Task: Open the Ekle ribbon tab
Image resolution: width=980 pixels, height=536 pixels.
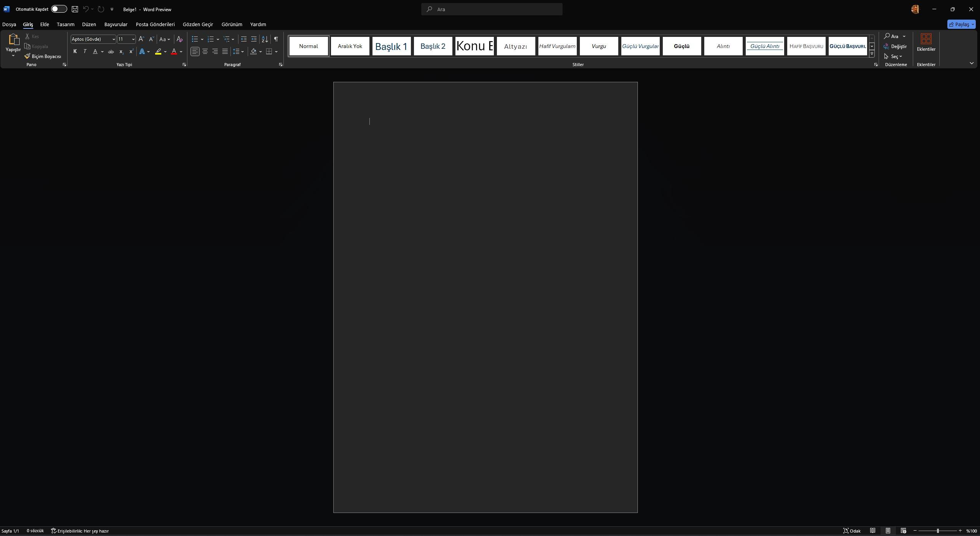Action: (45, 24)
